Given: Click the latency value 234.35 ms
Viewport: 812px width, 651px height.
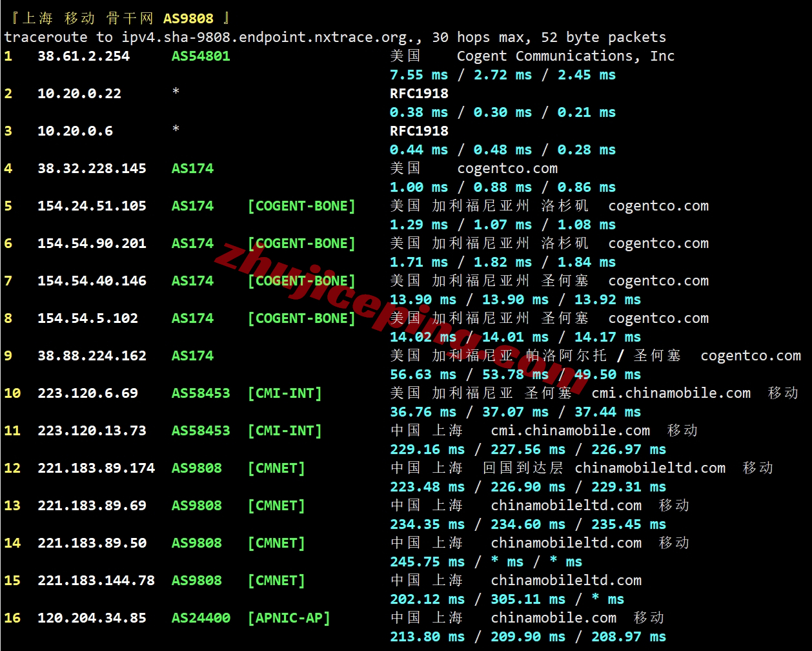Looking at the screenshot, I should pos(427,524).
